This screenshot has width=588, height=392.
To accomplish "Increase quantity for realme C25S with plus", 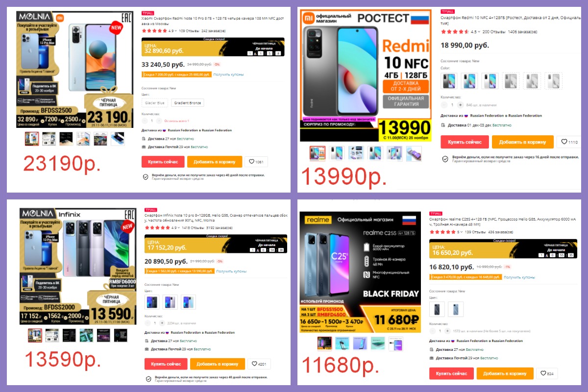I will tap(448, 331).
